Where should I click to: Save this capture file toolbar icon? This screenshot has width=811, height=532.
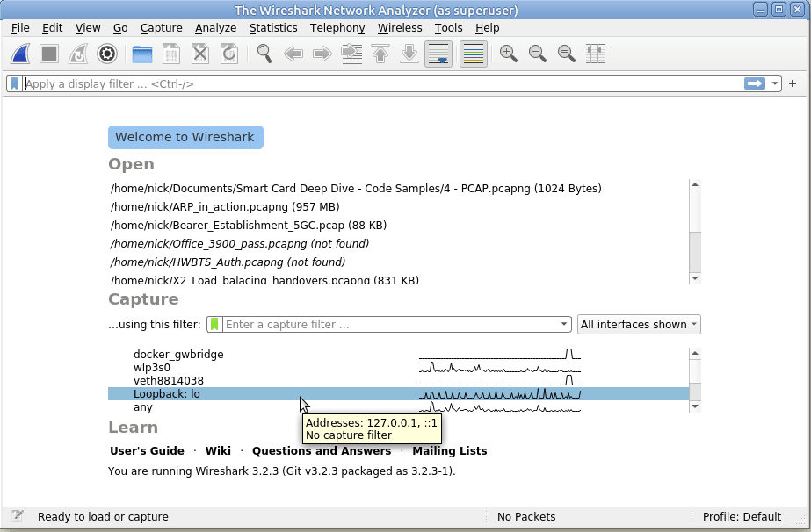(170, 54)
